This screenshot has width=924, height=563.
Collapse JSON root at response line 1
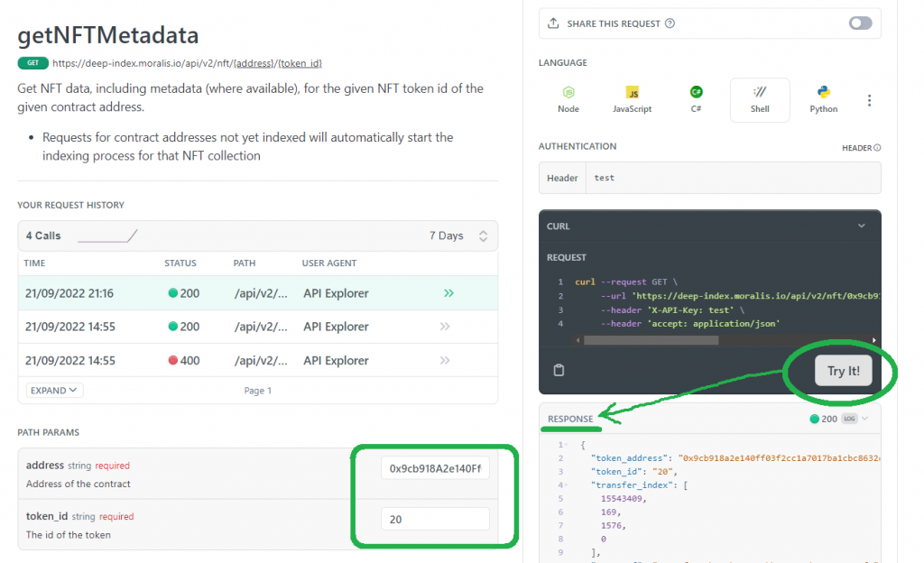(x=567, y=445)
